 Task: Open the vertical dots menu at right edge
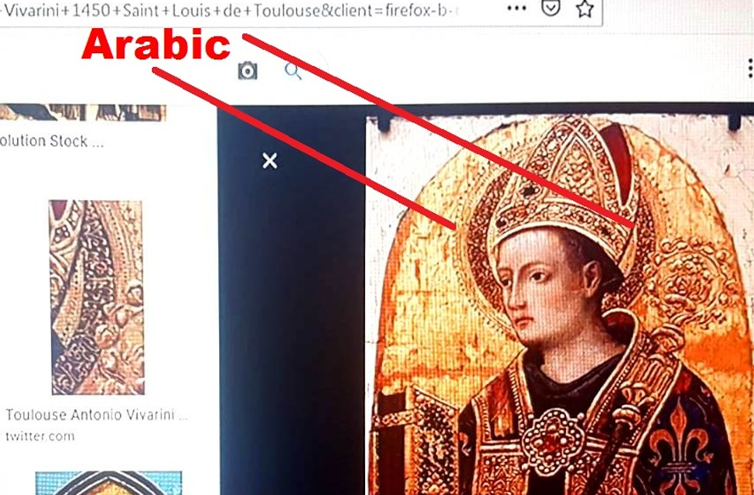coord(750,69)
